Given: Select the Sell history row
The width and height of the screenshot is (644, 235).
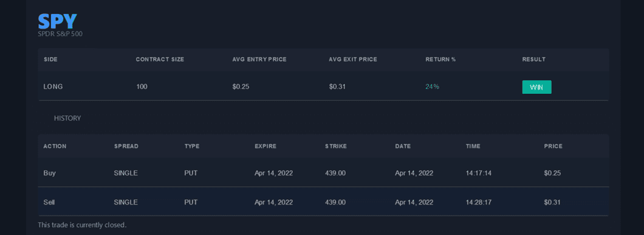Looking at the screenshot, I should [x=323, y=202].
